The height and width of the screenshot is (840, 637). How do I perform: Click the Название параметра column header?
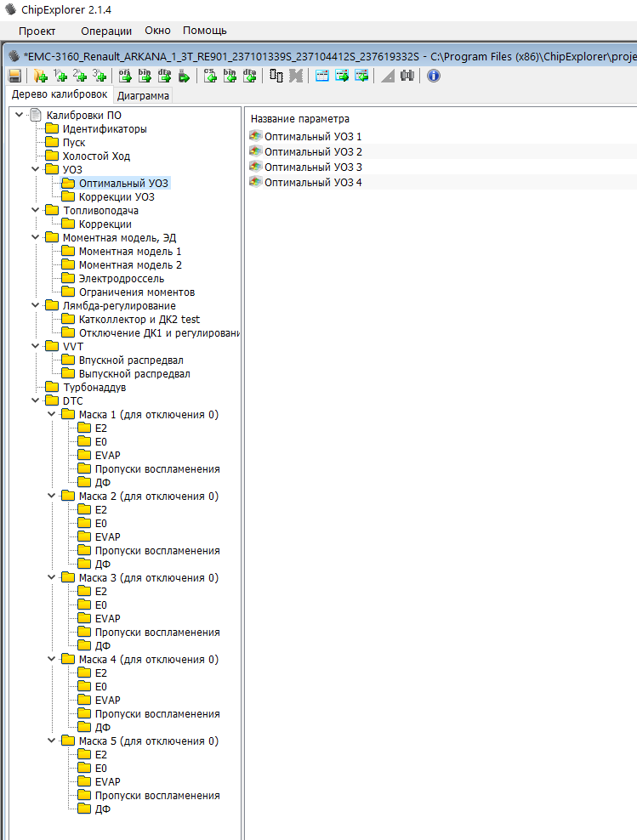coord(300,119)
